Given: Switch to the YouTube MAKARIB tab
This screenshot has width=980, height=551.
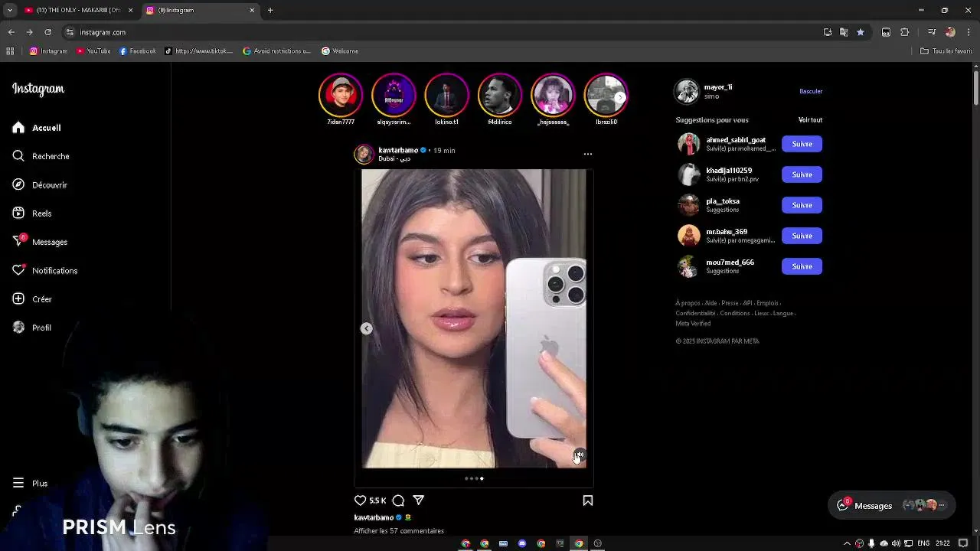Looking at the screenshot, I should tap(77, 10).
